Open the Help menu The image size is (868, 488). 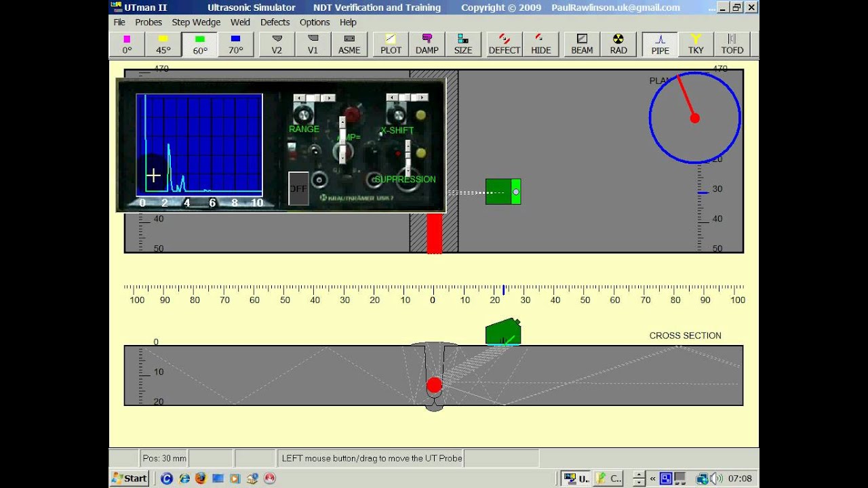pos(348,22)
